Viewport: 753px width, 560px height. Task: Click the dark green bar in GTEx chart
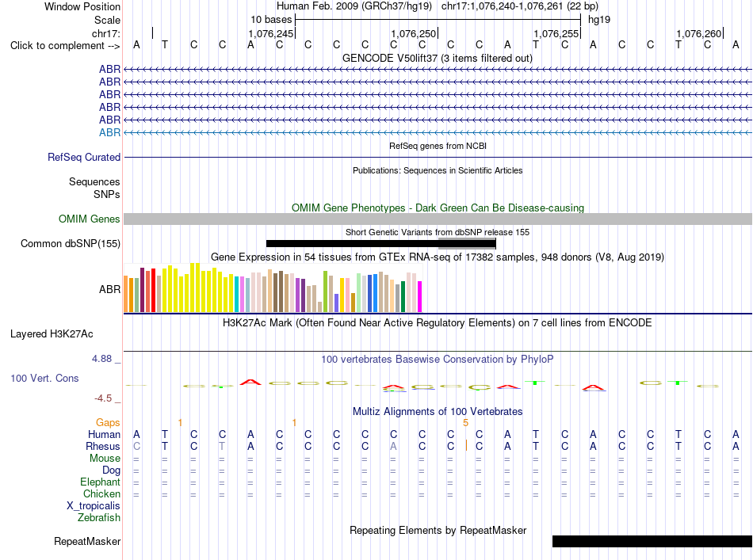click(403, 296)
